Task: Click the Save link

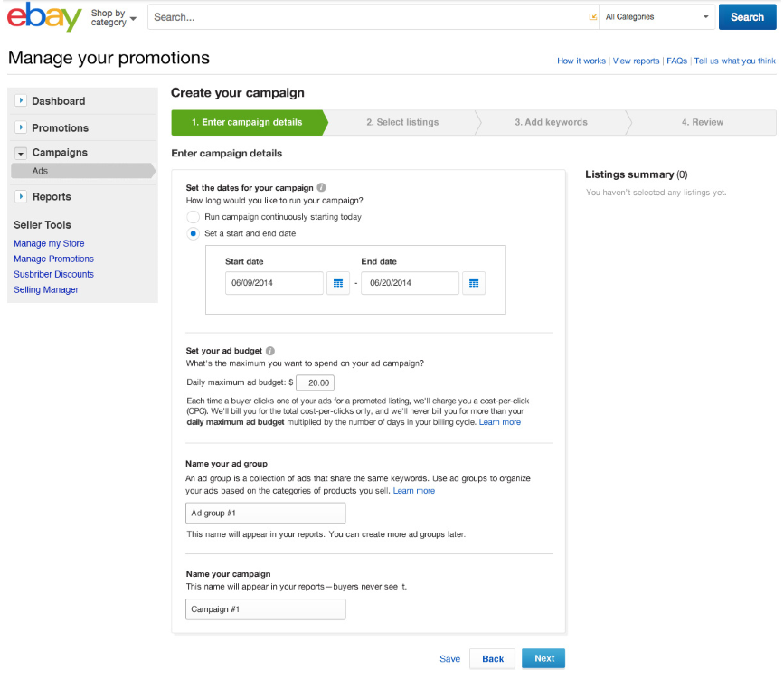Action: point(449,659)
